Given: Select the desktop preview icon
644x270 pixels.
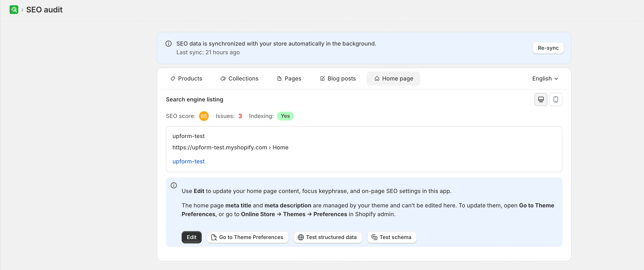Looking at the screenshot, I should point(541,99).
